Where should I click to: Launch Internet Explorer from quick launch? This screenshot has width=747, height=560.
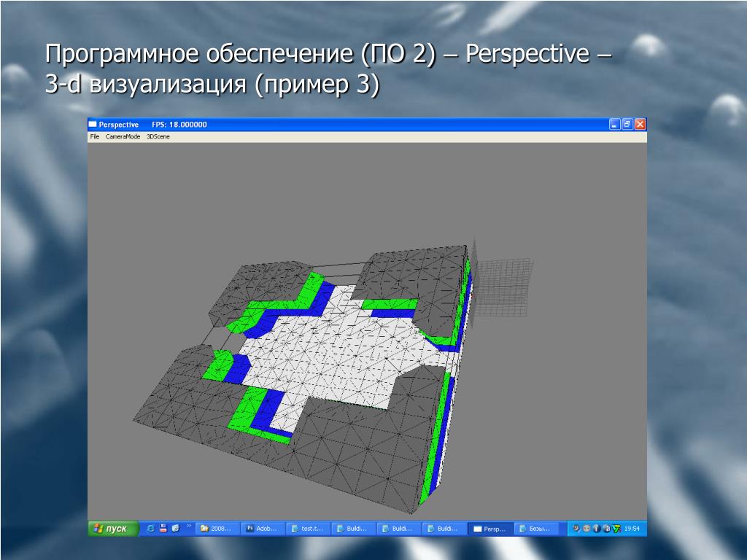(150, 529)
